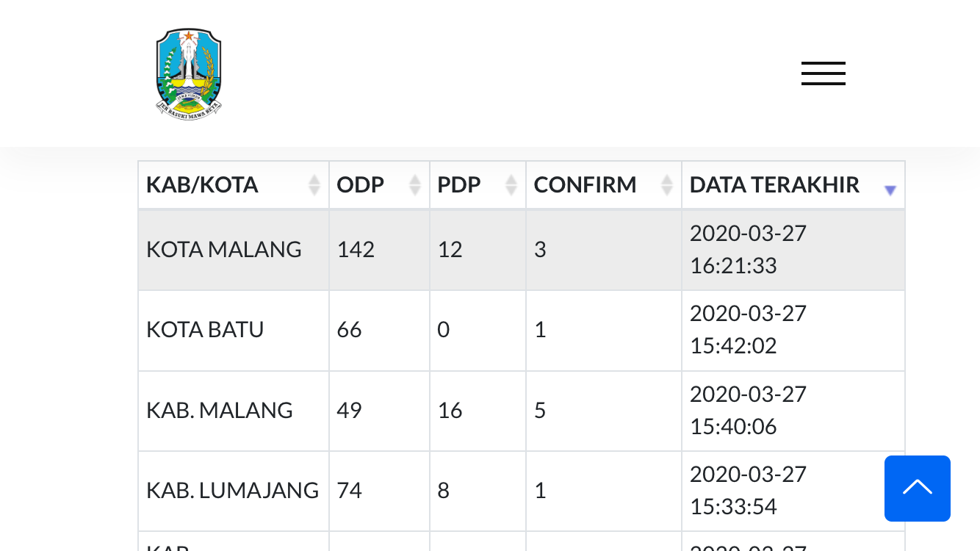Image resolution: width=980 pixels, height=551 pixels.
Task: Click the CONFIRM column header label
Action: (x=585, y=185)
